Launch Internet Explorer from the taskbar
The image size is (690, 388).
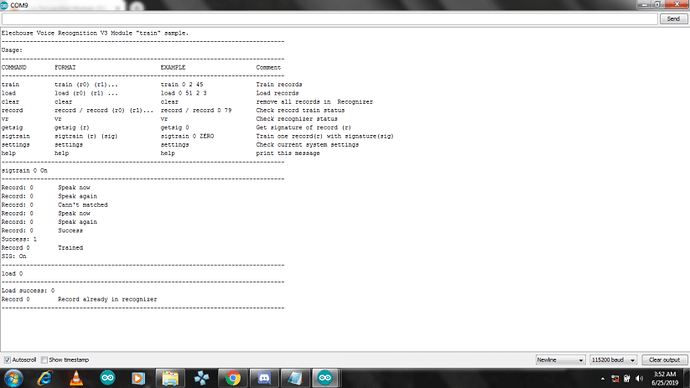coord(45,378)
